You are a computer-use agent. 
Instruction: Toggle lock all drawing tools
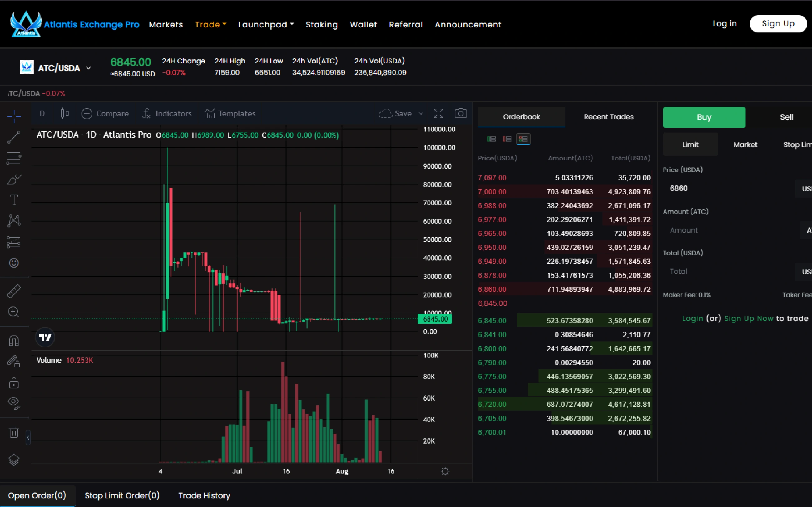coord(14,383)
